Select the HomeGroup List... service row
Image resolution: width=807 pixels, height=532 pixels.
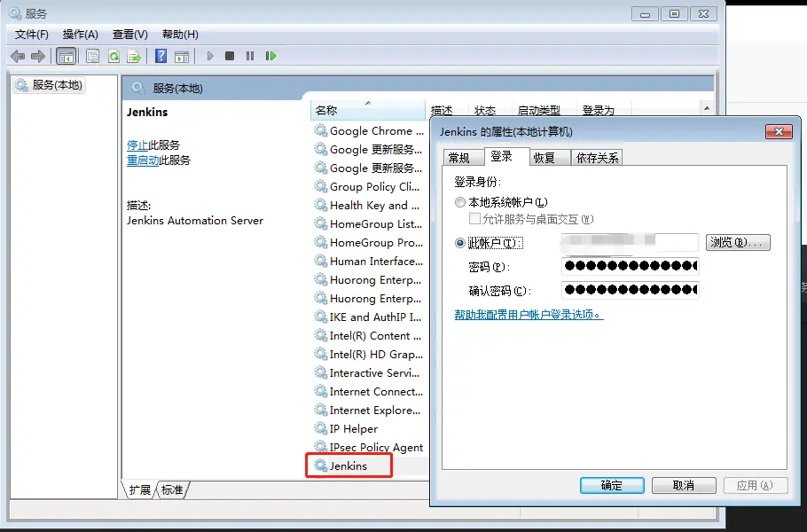point(369,223)
